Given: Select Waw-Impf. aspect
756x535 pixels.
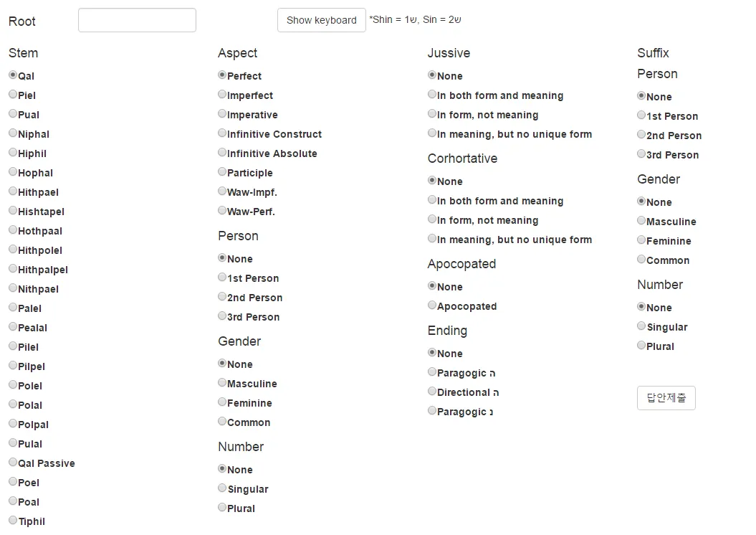Looking at the screenshot, I should click(222, 191).
